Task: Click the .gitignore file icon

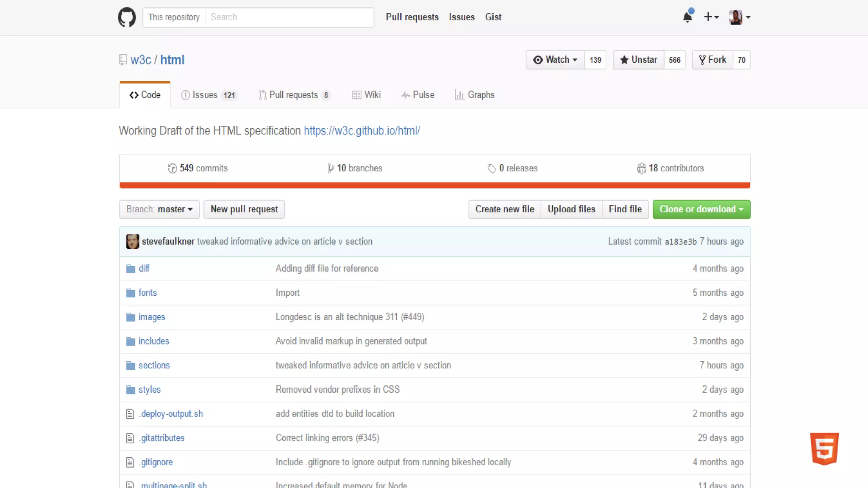Action: point(130,462)
